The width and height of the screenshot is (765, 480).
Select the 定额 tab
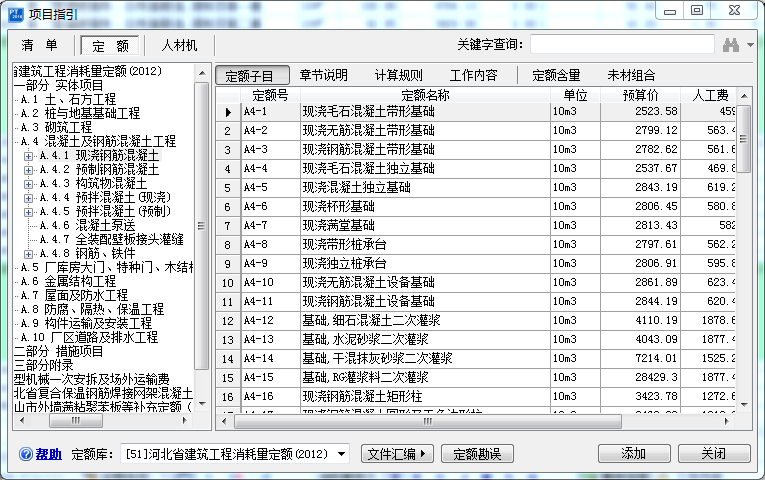[110, 46]
